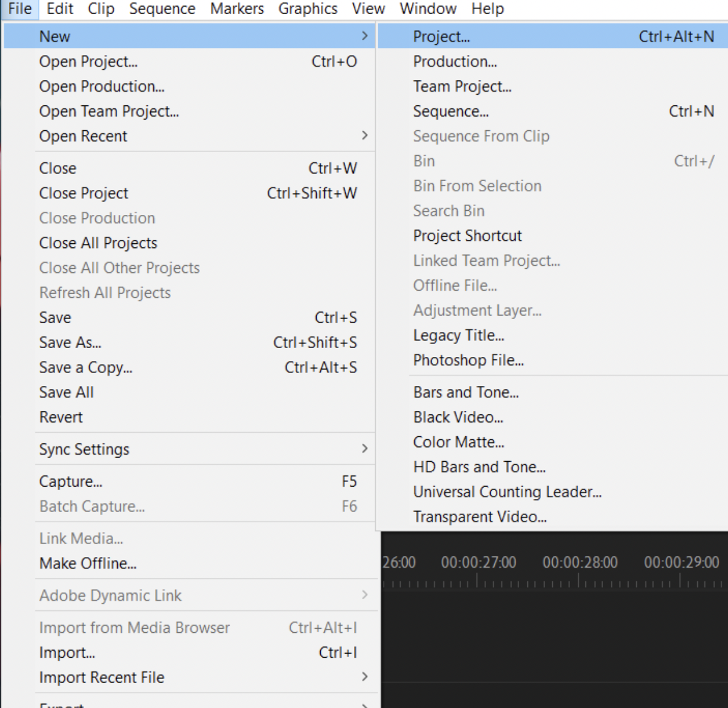Expand the New submenu
Screen dimensions: 728x708
(189, 36)
